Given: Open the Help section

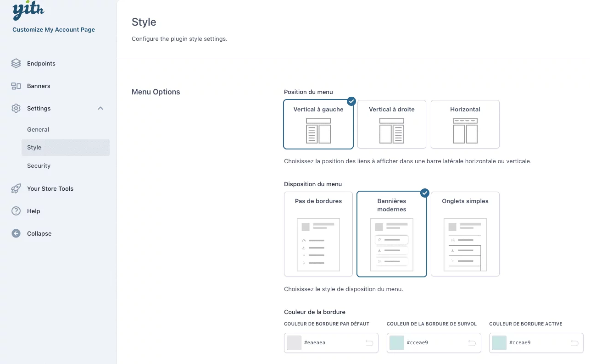Looking at the screenshot, I should [33, 211].
